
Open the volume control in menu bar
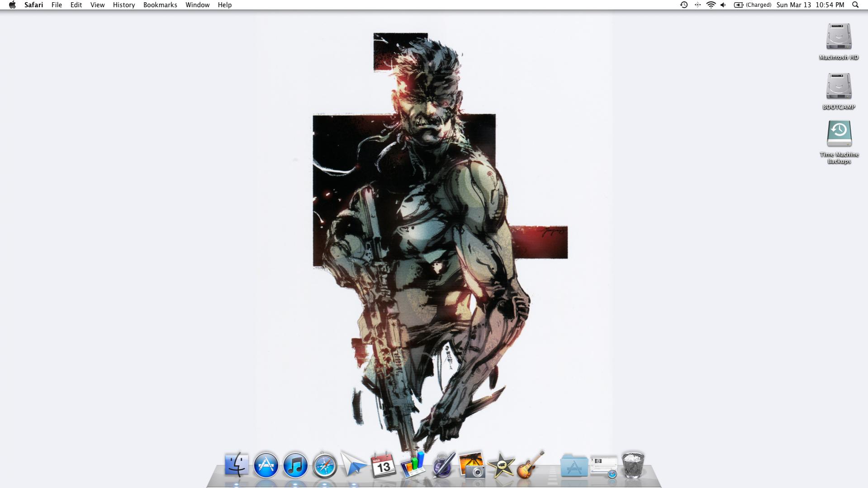(x=723, y=5)
